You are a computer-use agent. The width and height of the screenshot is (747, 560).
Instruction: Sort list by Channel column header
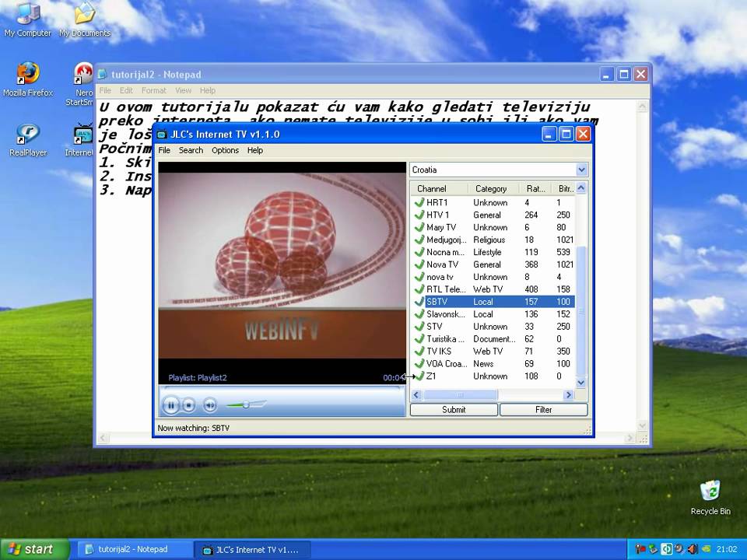pos(439,188)
